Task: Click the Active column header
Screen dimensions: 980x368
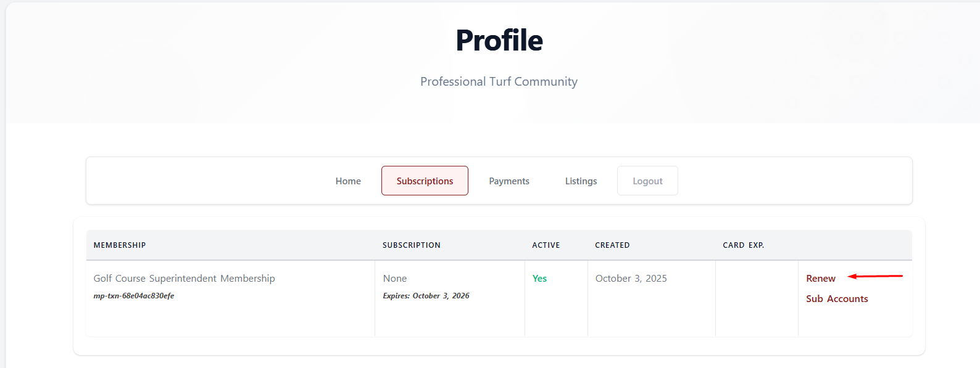Action: coord(546,245)
